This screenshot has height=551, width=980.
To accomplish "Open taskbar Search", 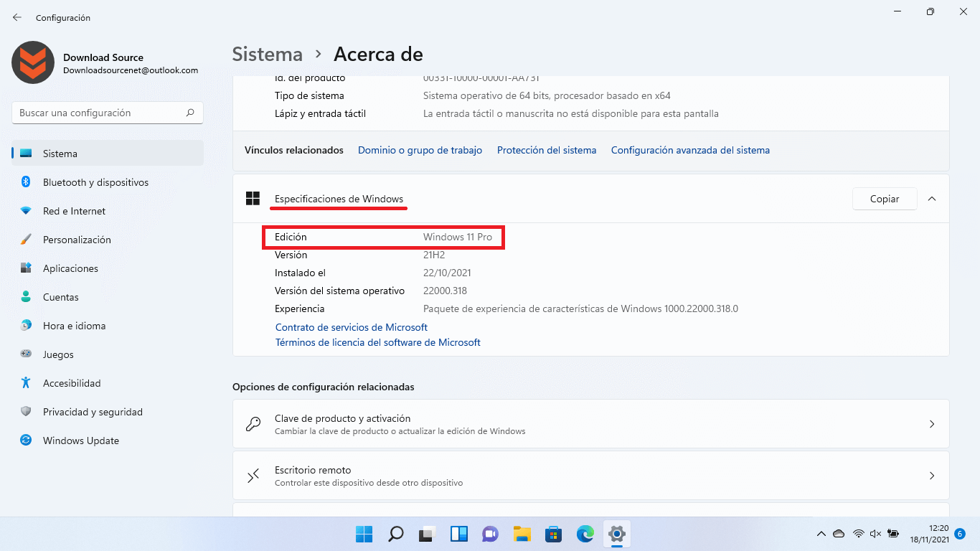I will pyautogui.click(x=395, y=534).
